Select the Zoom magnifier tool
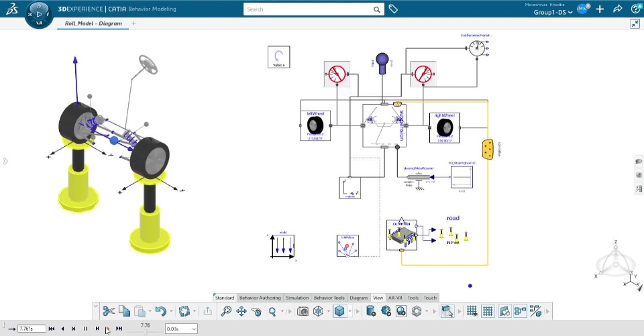The width and height of the screenshot is (644, 336). point(272,311)
